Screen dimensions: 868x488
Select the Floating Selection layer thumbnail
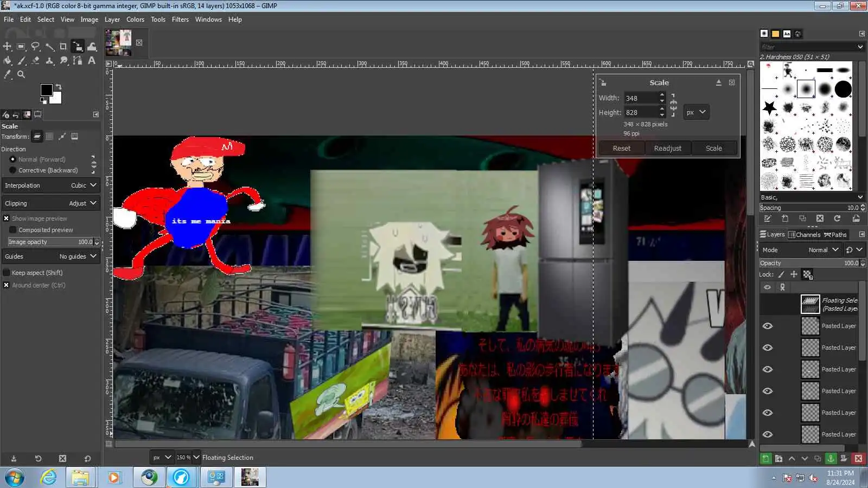pyautogui.click(x=810, y=304)
